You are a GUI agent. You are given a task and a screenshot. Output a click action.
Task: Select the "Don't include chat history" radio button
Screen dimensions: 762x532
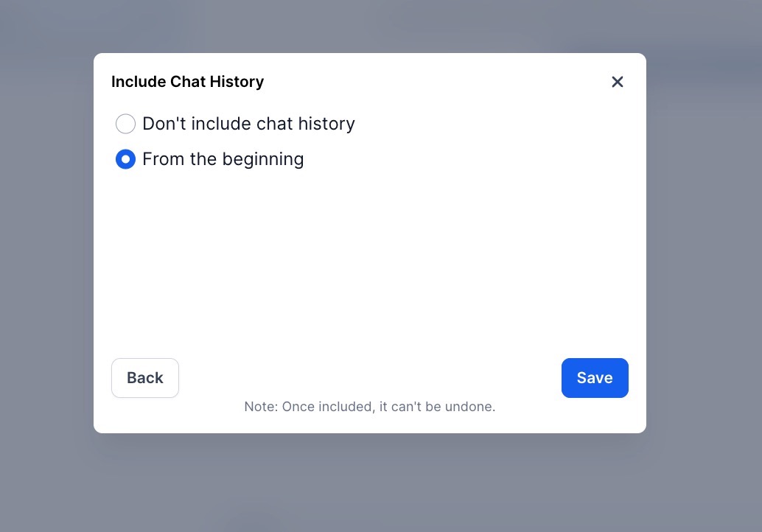126,124
